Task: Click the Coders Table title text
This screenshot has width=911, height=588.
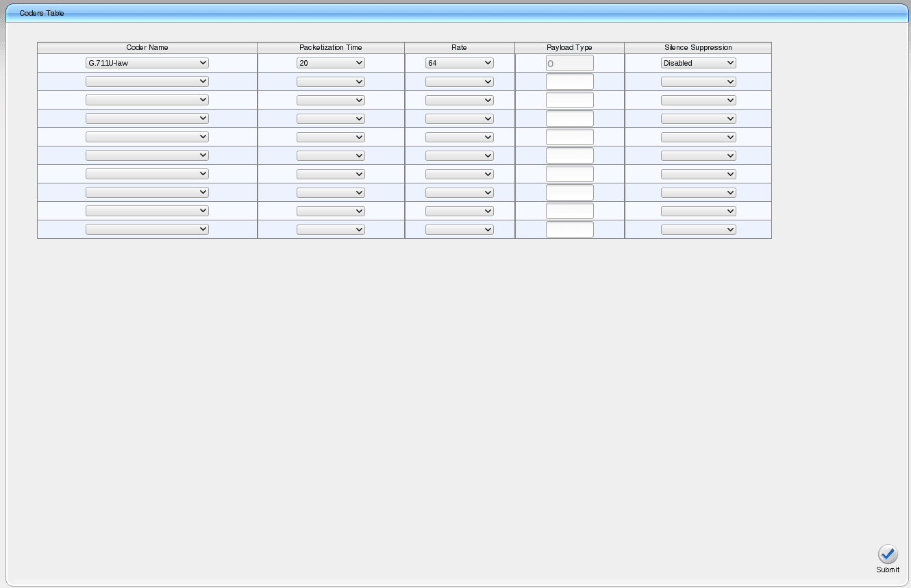Action: (42, 13)
